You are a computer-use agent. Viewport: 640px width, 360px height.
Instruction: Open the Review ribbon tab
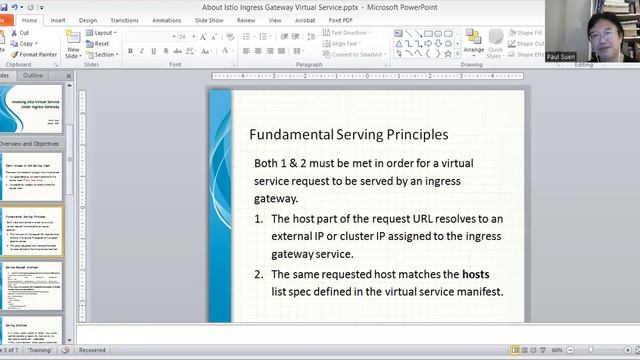coord(246,20)
